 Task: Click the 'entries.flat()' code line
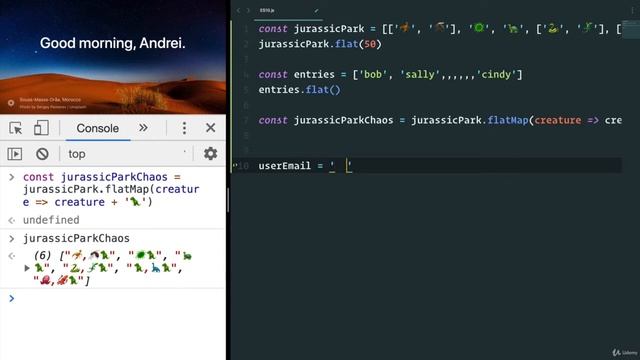click(x=299, y=90)
